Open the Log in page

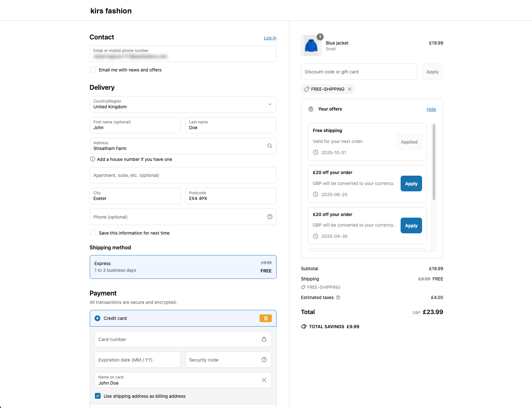(270, 37)
